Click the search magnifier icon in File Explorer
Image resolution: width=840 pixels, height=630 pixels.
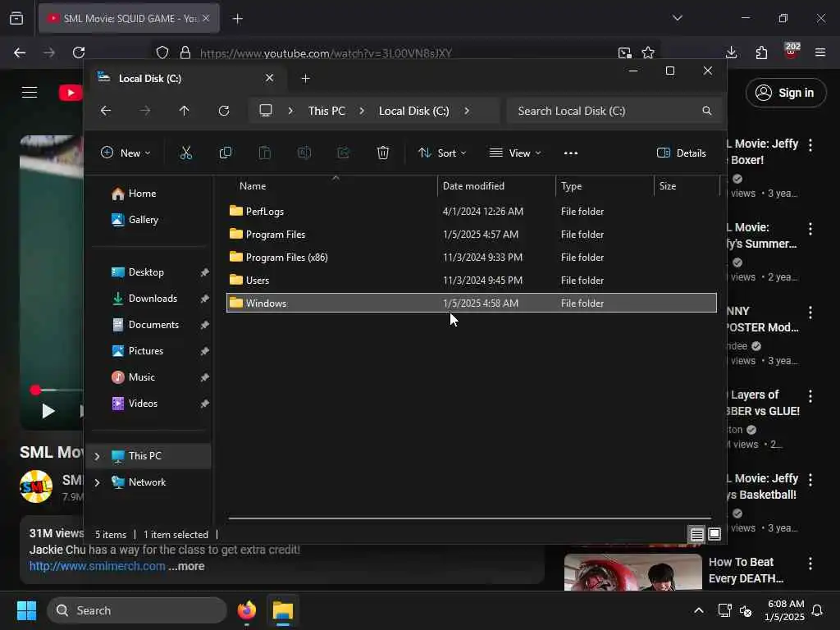point(707,111)
